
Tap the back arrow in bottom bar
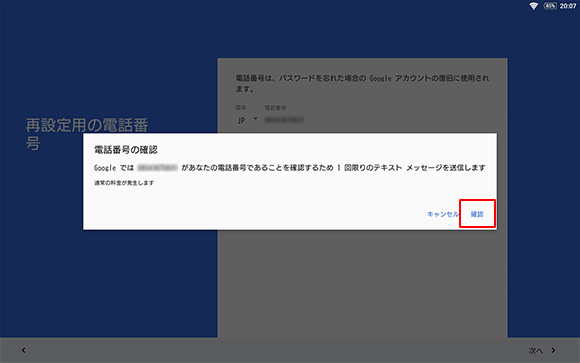[23, 350]
